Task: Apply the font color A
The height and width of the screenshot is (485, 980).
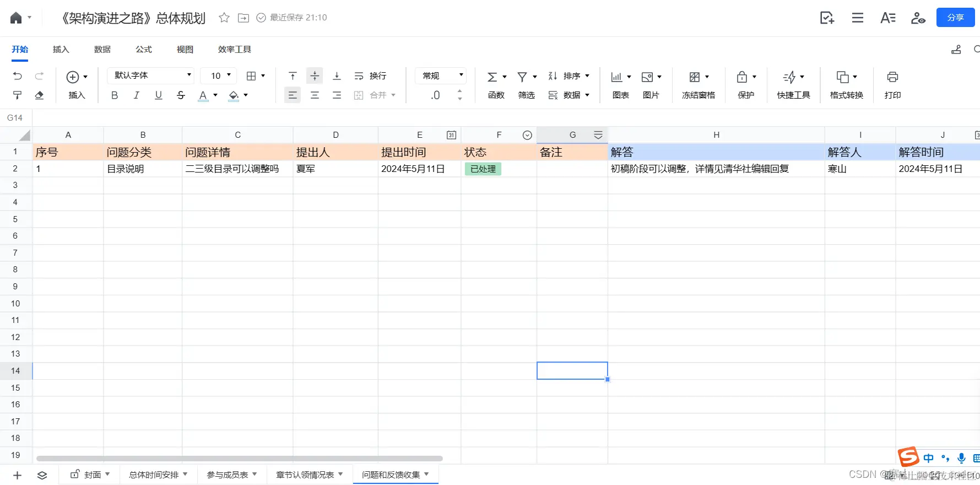Action: pyautogui.click(x=203, y=95)
